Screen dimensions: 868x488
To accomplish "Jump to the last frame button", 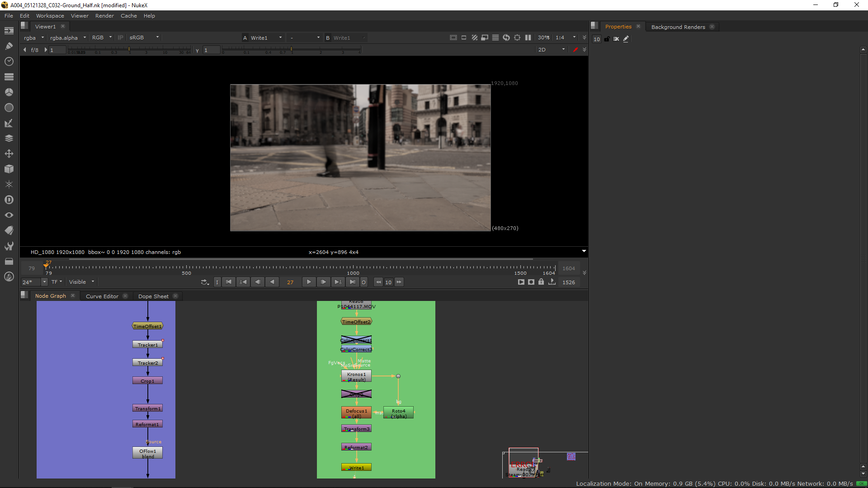I will (x=353, y=282).
